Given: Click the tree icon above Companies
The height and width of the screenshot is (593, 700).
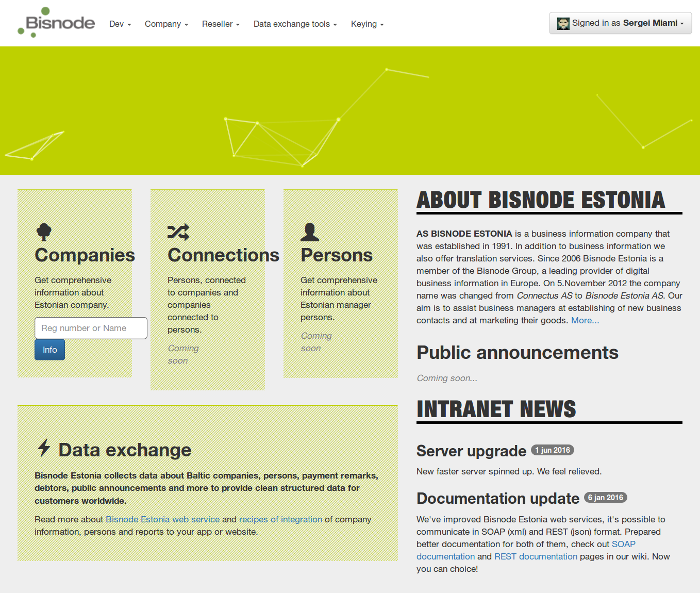Looking at the screenshot, I should [x=44, y=232].
